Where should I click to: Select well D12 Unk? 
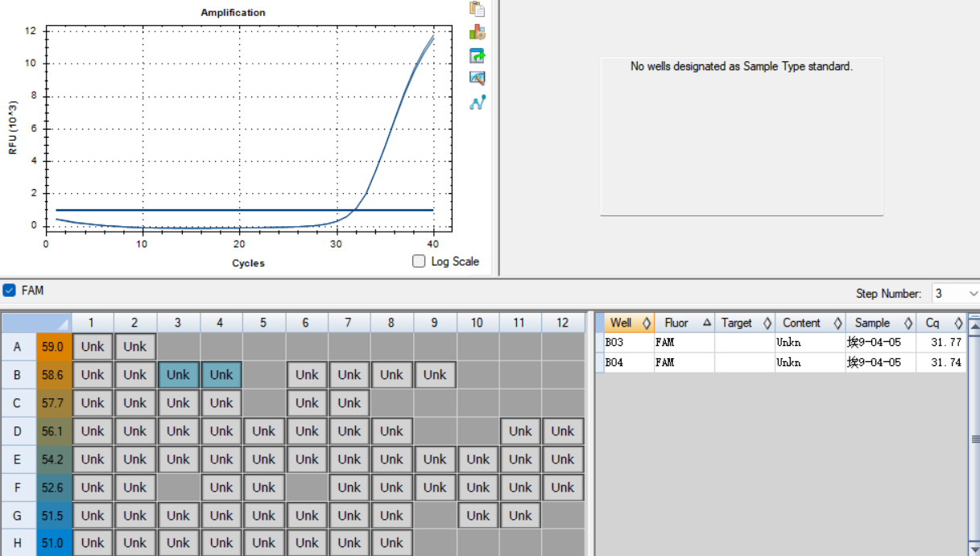coord(563,431)
